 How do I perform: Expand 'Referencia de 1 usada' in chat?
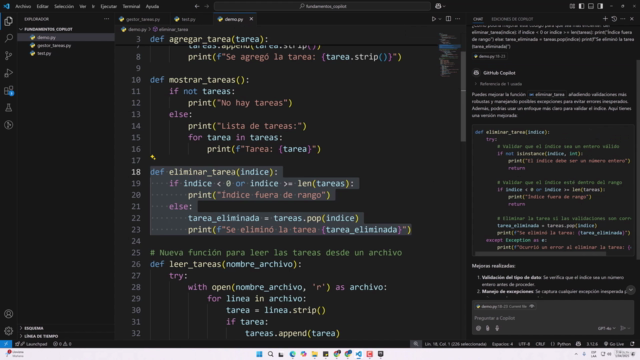(x=498, y=84)
